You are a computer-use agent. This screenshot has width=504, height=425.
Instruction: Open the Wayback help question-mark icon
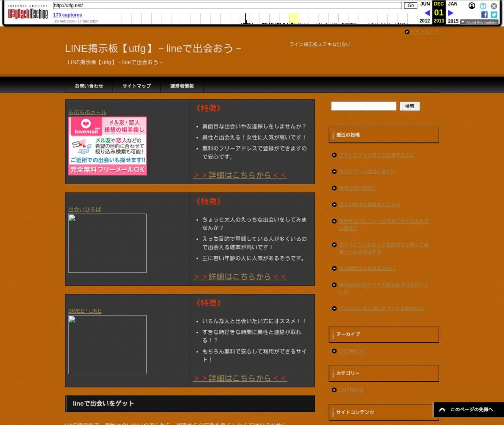[x=483, y=6]
